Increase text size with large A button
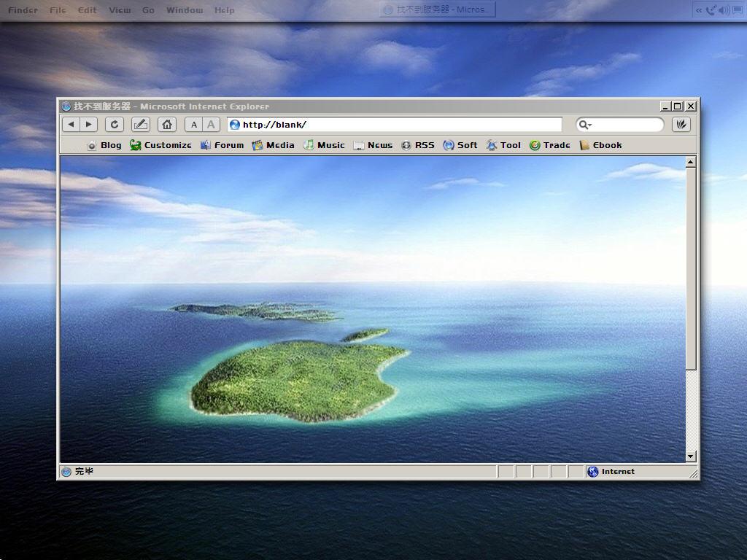This screenshot has height=560, width=747. click(211, 125)
